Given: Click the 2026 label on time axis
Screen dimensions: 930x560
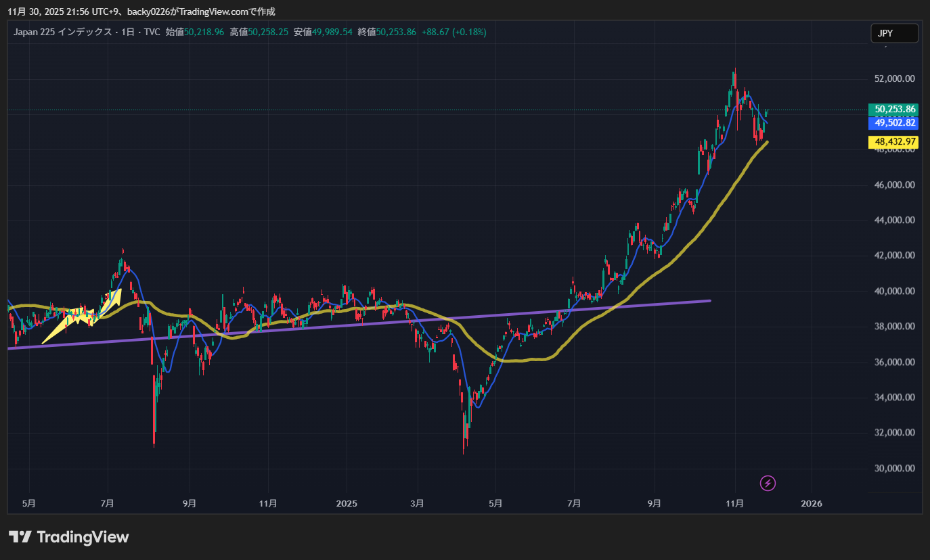Looking at the screenshot, I should (x=811, y=504).
